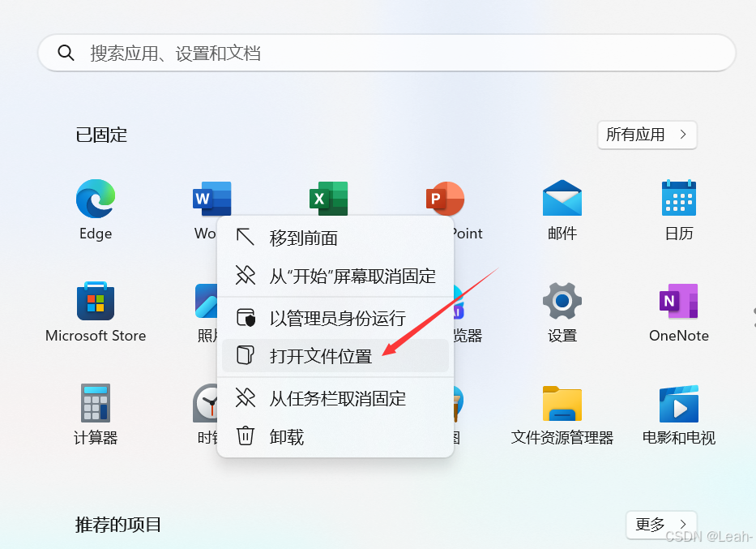This screenshot has height=549, width=756.
Task: Select 以管理员身份运行 option
Action: pyautogui.click(x=335, y=318)
